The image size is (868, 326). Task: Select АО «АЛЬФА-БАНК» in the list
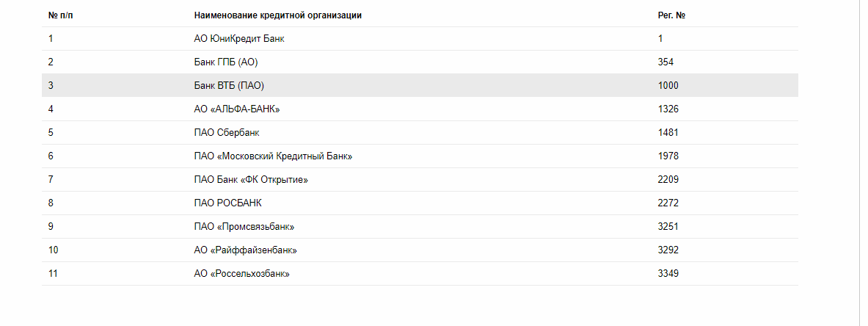[x=237, y=109]
